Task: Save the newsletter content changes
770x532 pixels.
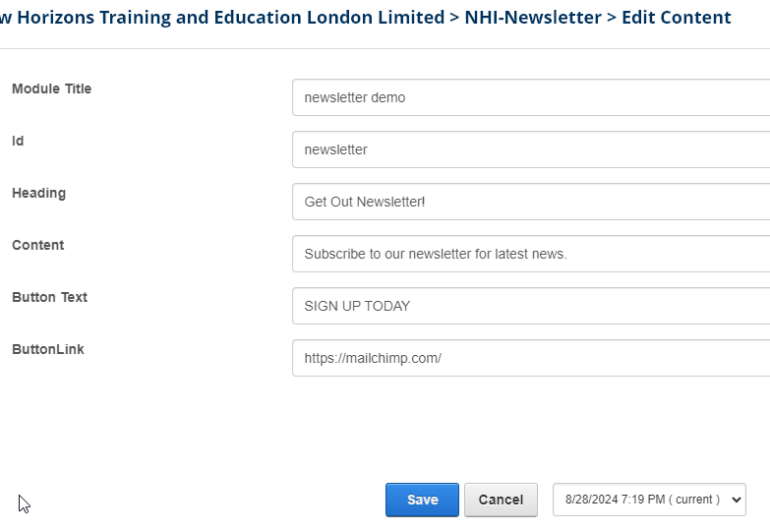Action: 422,500
